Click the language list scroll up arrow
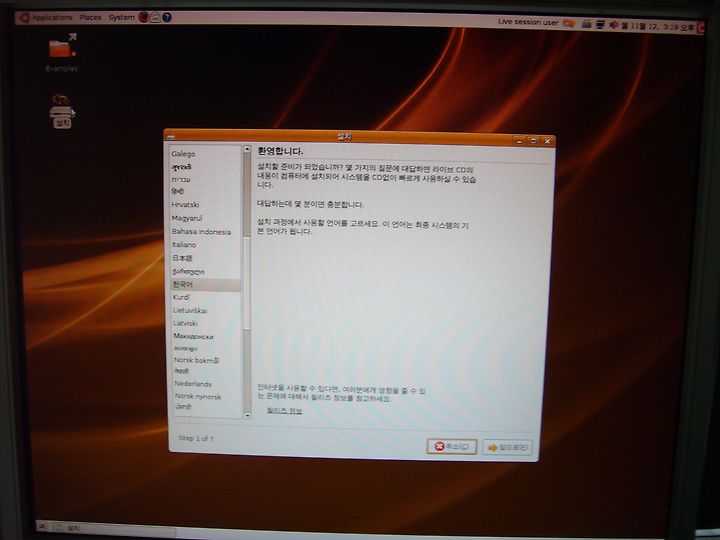 (247, 149)
